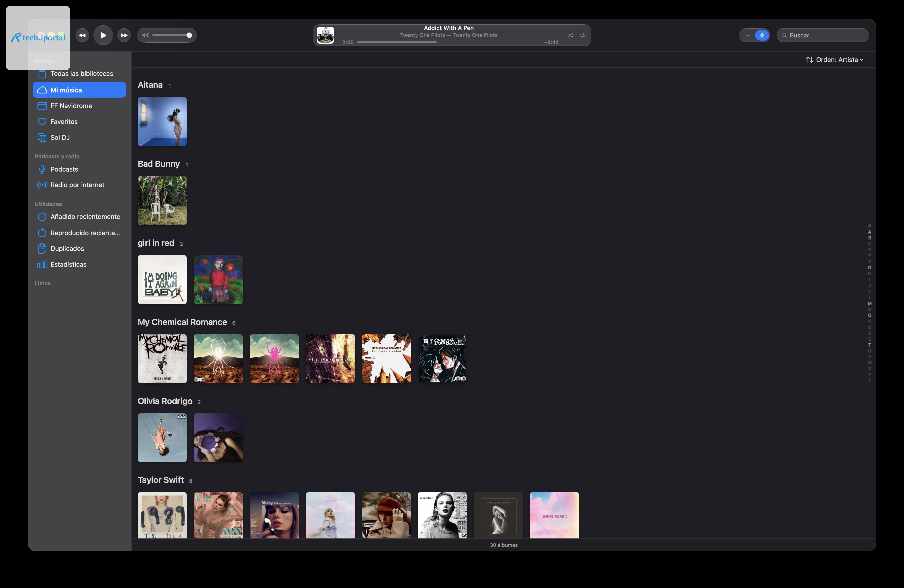Image resolution: width=904 pixels, height=588 pixels.
Task: Click the Utilidades section header
Action: pyautogui.click(x=48, y=204)
